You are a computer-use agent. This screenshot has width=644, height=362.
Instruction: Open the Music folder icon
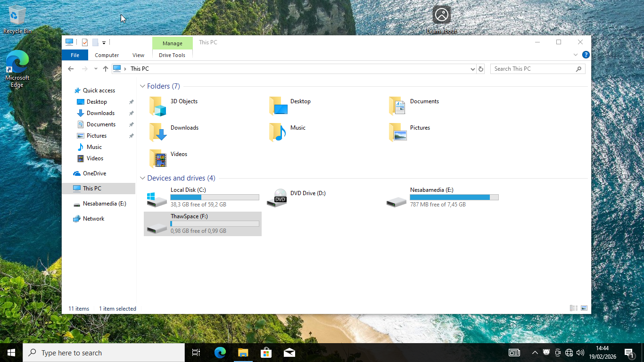point(278,133)
